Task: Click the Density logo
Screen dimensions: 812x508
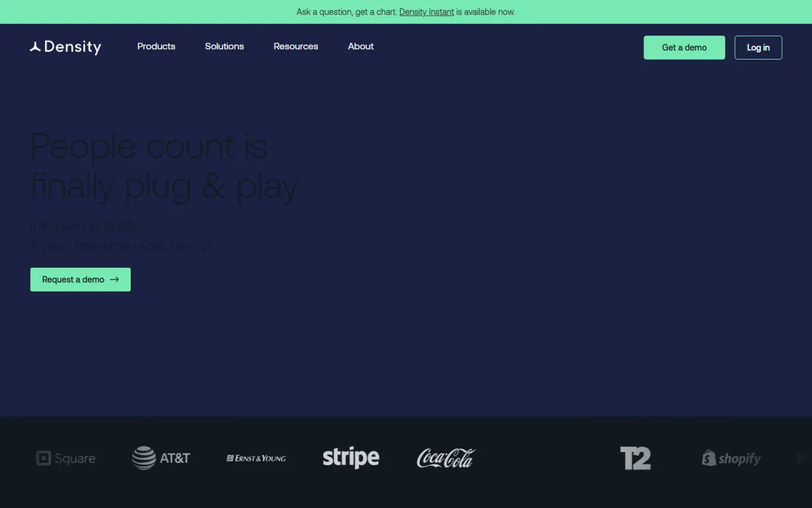Action: point(65,47)
